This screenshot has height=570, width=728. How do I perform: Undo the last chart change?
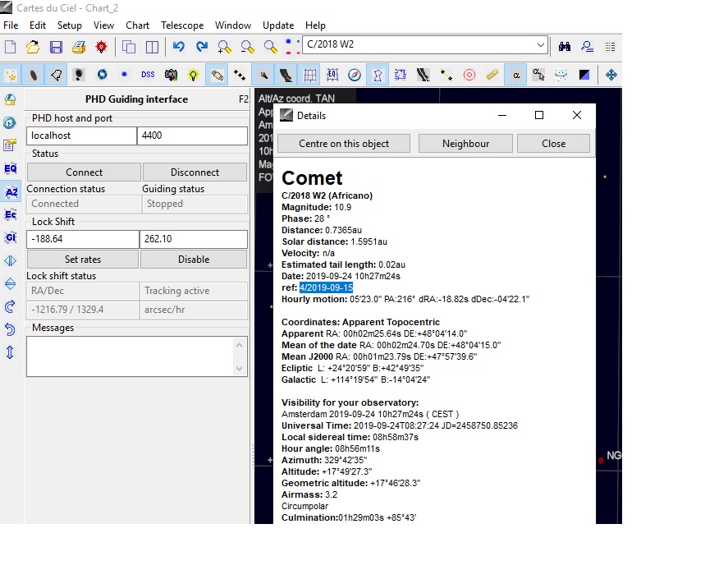click(x=178, y=47)
